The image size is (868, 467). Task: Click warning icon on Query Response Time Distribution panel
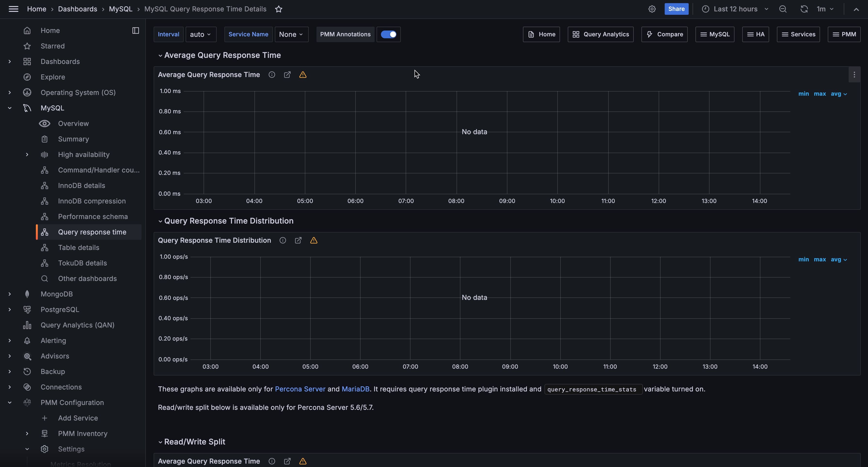pyautogui.click(x=313, y=240)
